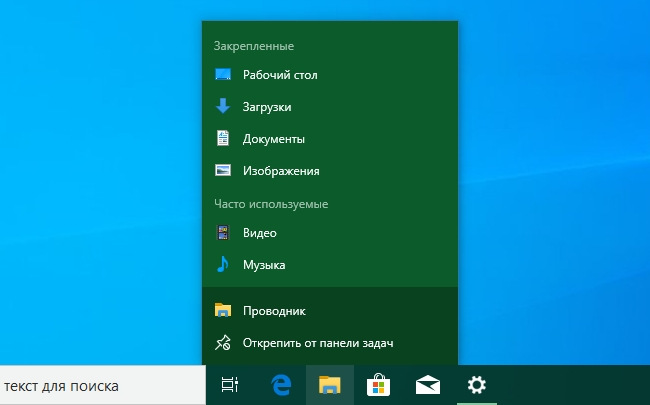Open Рабочий стол from the jump list
The height and width of the screenshot is (405, 650).
point(330,75)
